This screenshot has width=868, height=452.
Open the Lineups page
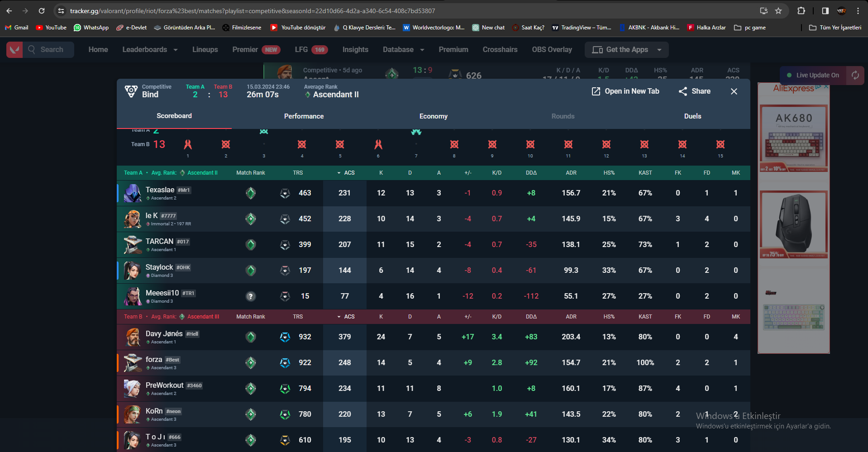click(x=205, y=50)
